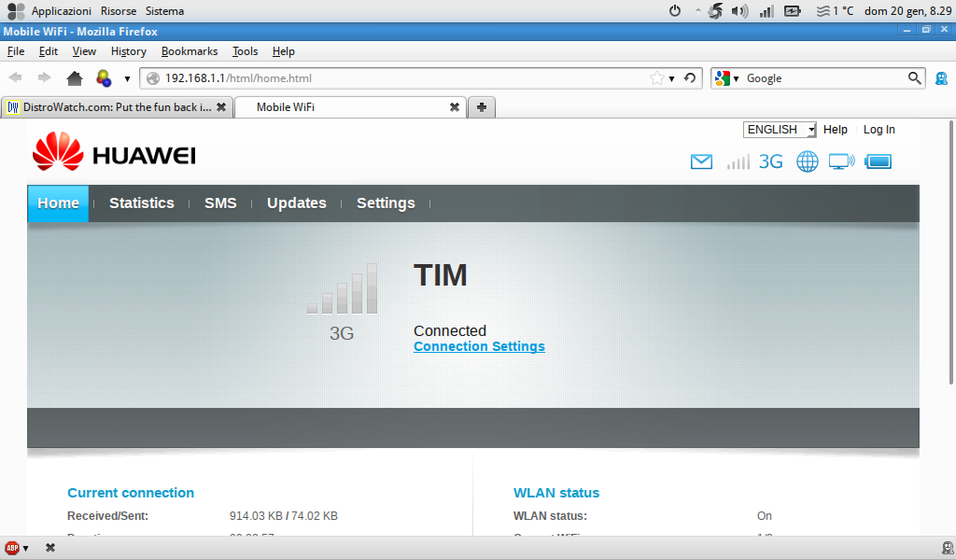
Task: Open the SMS page
Action: pos(220,203)
